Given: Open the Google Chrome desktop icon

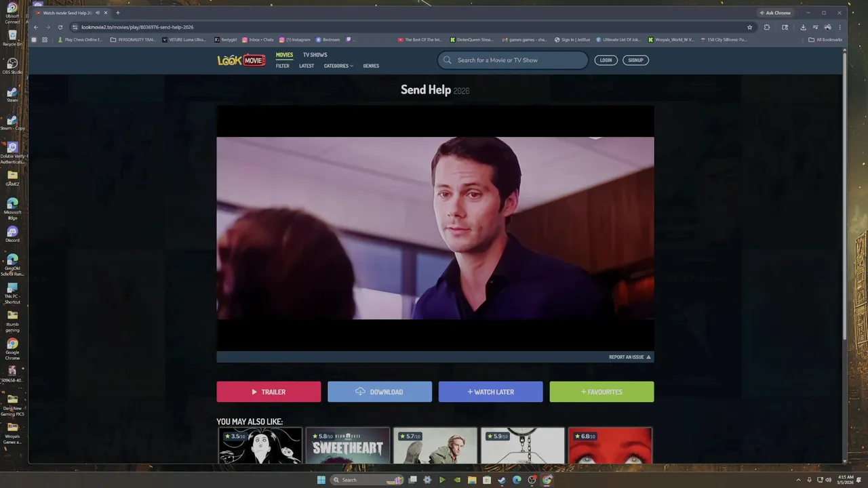Looking at the screenshot, I should point(12,348).
